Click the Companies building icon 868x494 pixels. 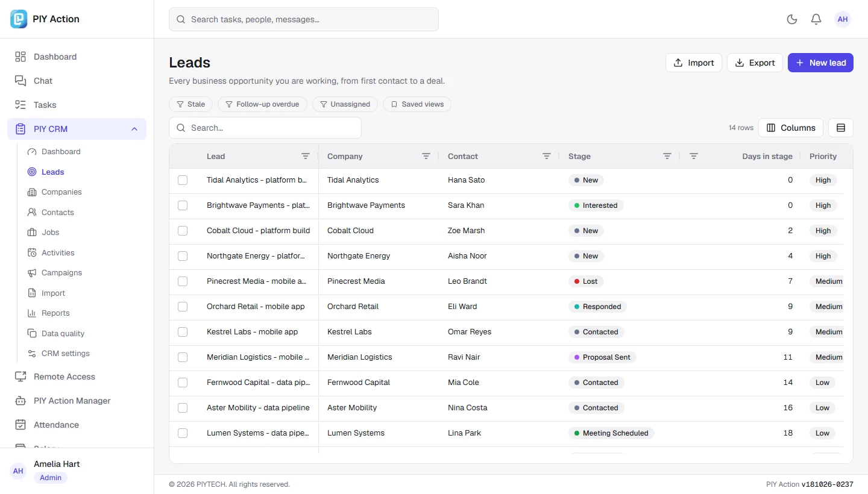click(32, 192)
